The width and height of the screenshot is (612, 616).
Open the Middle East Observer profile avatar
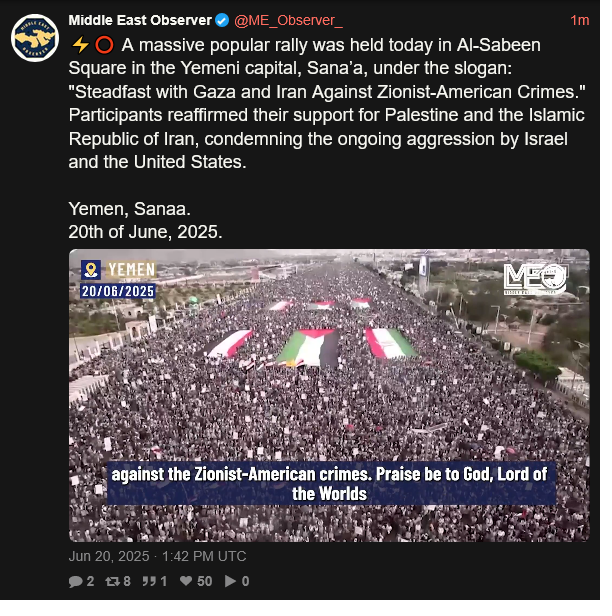[x=35, y=38]
